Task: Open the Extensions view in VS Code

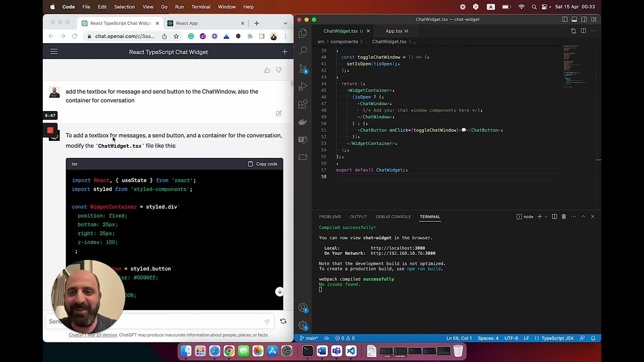Action: click(303, 104)
